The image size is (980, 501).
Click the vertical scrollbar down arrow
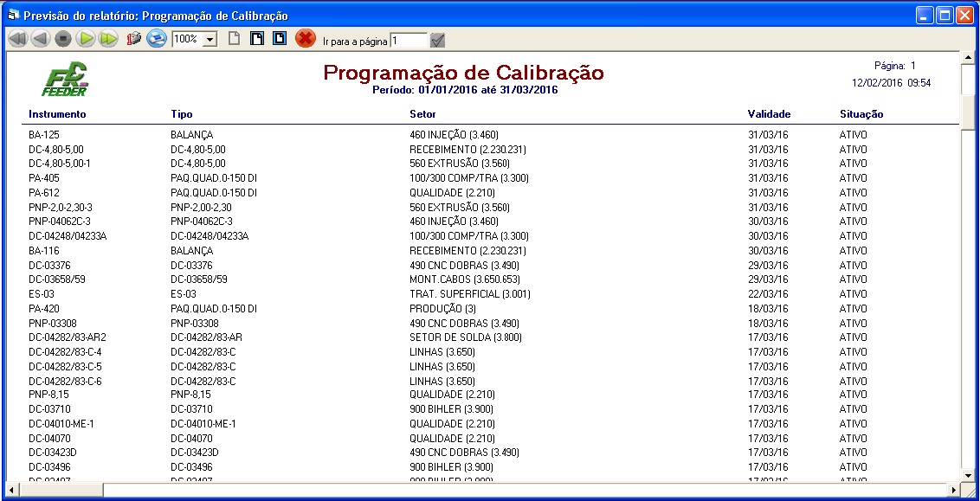point(968,475)
